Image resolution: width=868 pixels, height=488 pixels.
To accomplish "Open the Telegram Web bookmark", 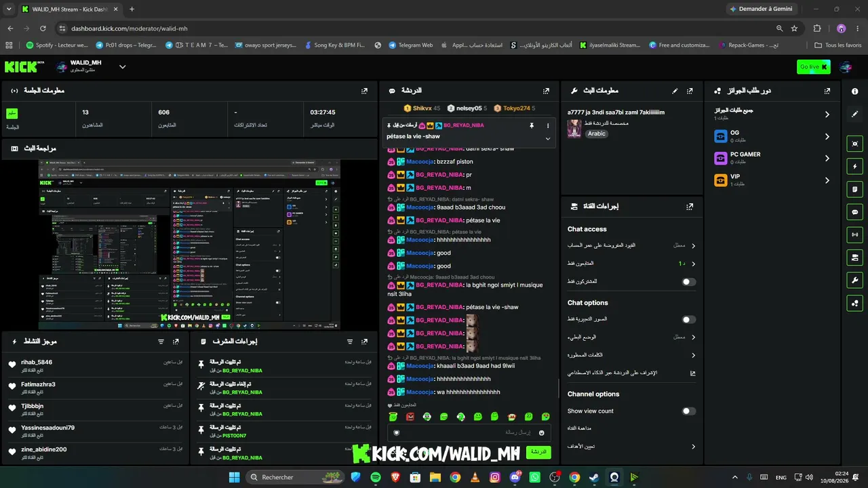I will pyautogui.click(x=410, y=45).
